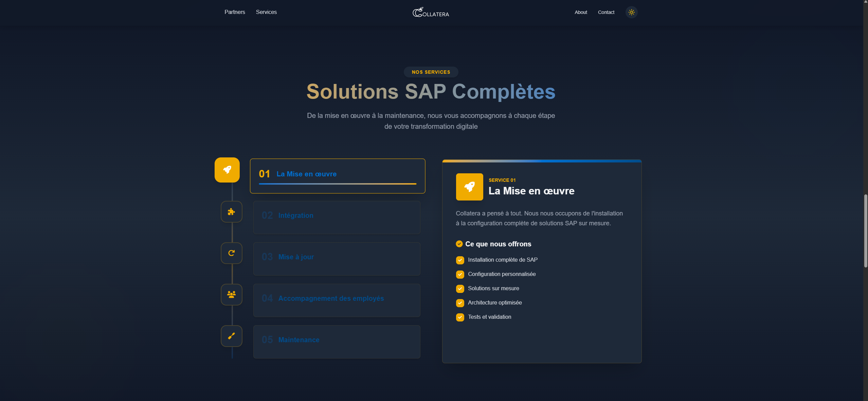
Task: Toggle the sun light-mode theme switch
Action: [631, 12]
